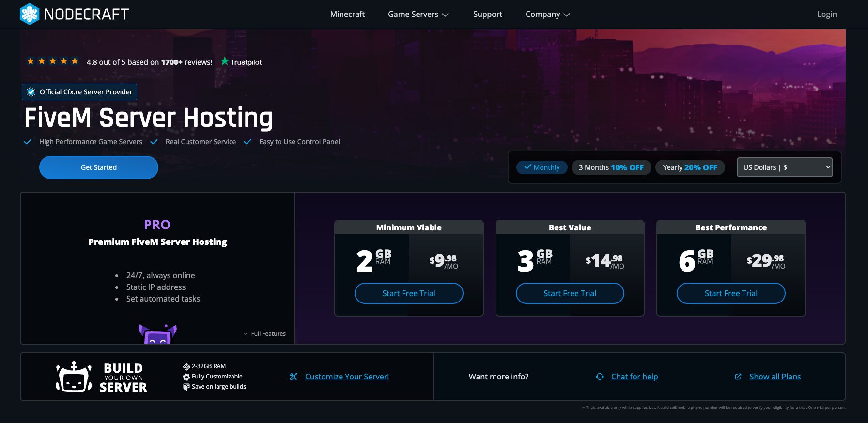Click the Minimum Viable plan header
Viewport: 868px width, 423px height.
pyautogui.click(x=409, y=227)
